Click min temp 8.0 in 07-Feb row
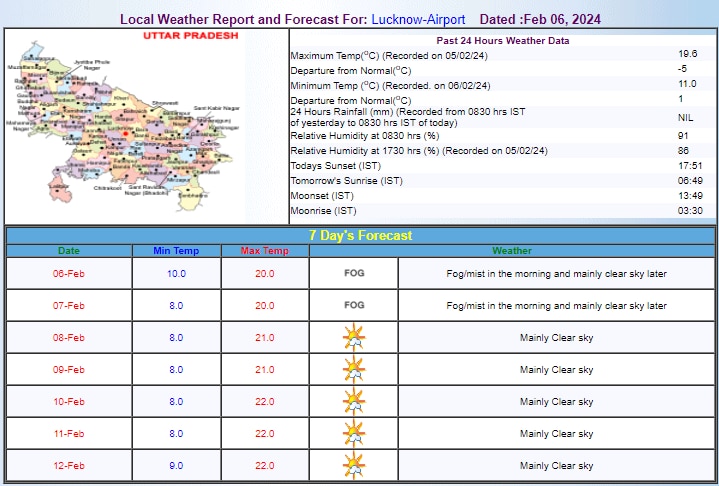The height and width of the screenshot is (486, 719). pos(176,306)
